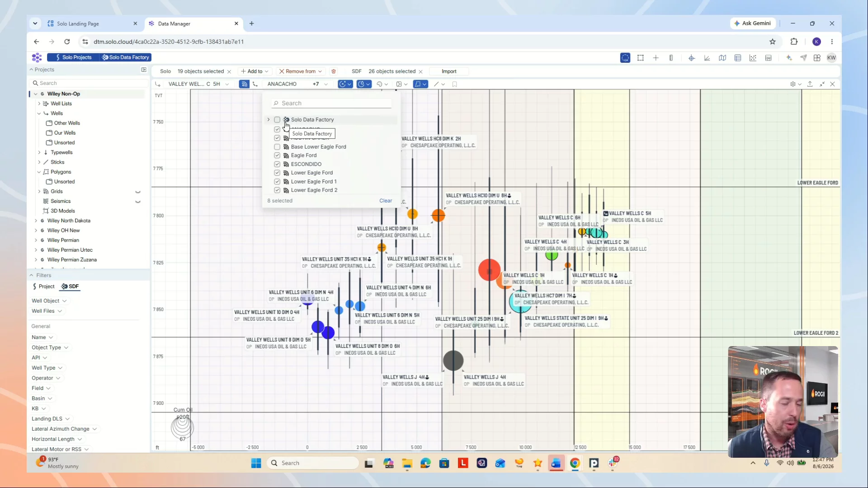Screen dimensions: 868x488
Task: Toggle the highlighted grid horizons icon next to ANACACHO
Action: [x=244, y=84]
